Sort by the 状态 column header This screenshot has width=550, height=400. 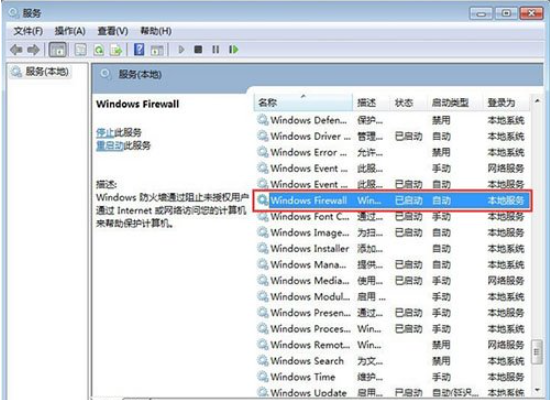[x=408, y=102]
